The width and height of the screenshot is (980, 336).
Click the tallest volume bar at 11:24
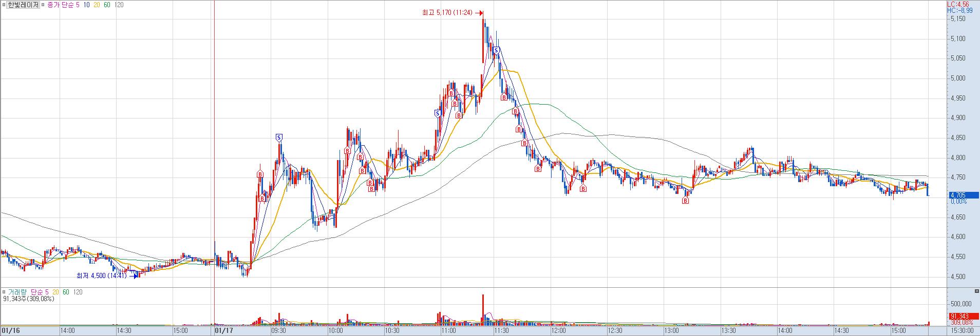click(483, 310)
